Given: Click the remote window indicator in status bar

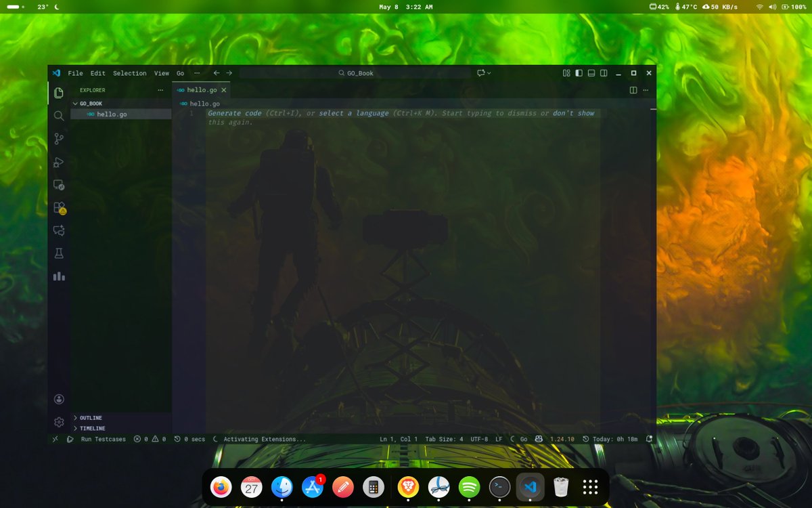Looking at the screenshot, I should click(x=55, y=439).
